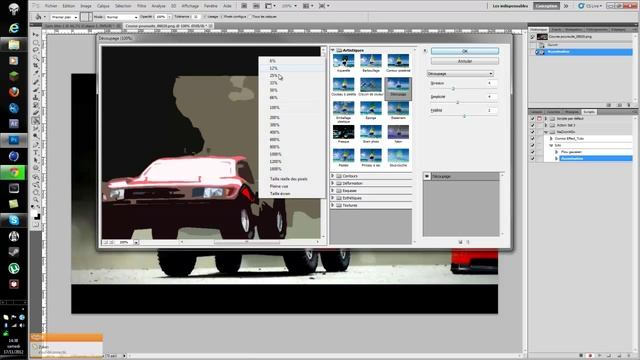Select the Zoom tool in the toolbox
640x360 pixels.
36,200
